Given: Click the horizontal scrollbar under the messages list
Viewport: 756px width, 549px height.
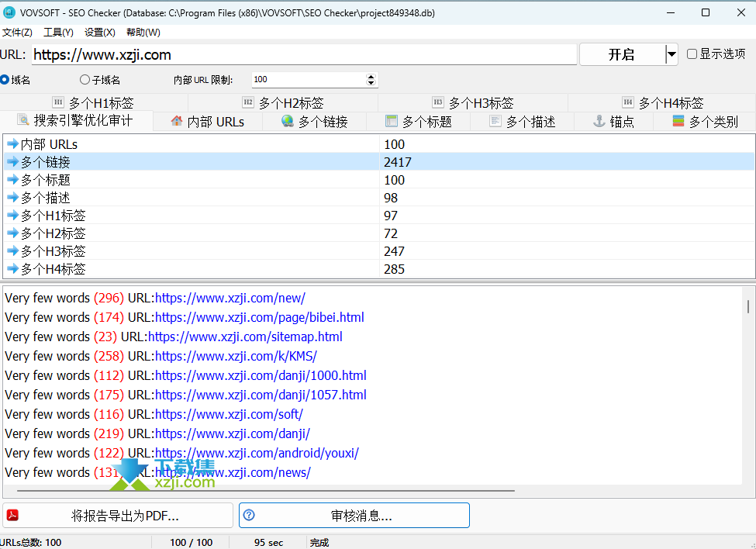Looking at the screenshot, I should click(266, 491).
